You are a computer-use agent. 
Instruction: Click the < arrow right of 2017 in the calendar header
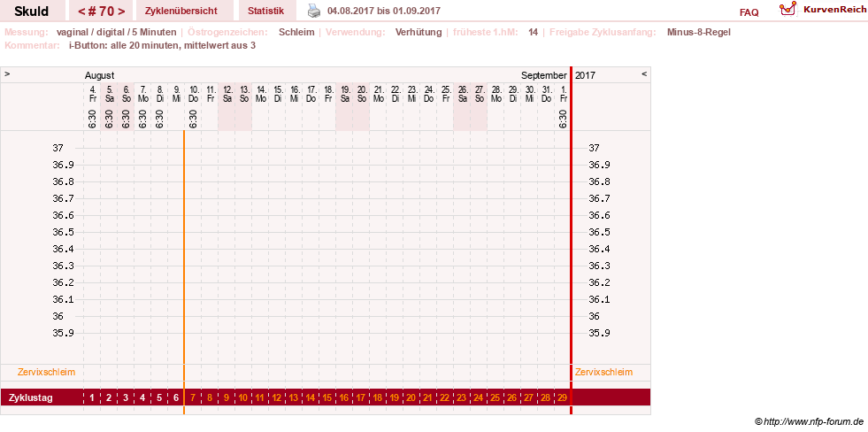point(644,73)
